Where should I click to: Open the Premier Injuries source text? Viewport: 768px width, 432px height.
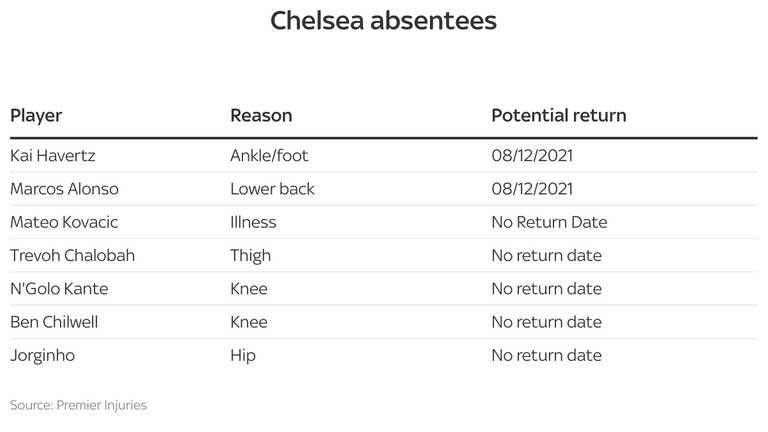tap(101, 405)
